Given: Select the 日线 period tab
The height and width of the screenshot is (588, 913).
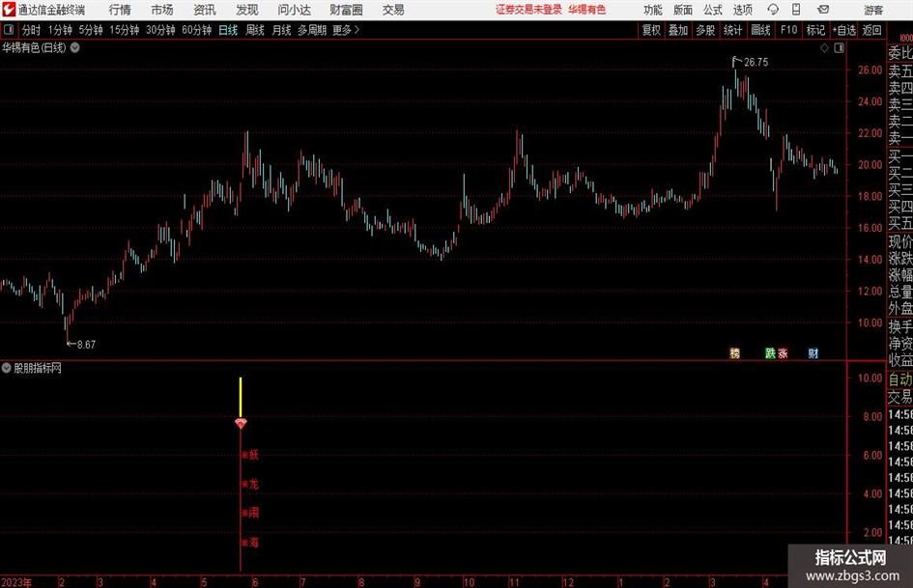Looking at the screenshot, I should (228, 30).
